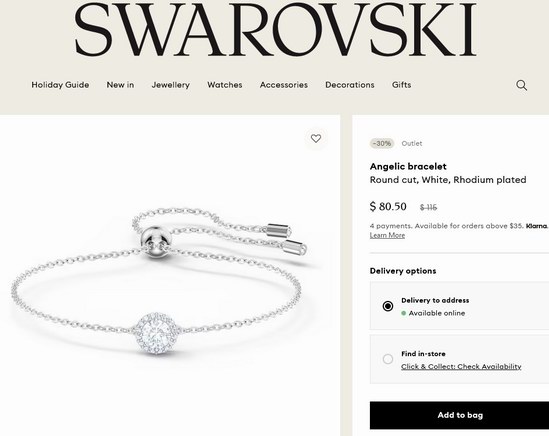Open the search magnifier icon
This screenshot has height=436, width=549.
[x=521, y=85]
